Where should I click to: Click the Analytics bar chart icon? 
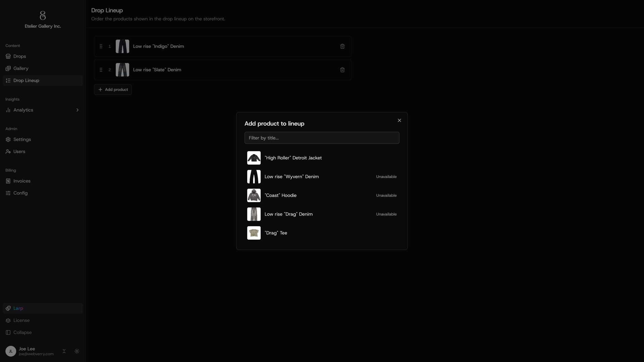tap(8, 110)
